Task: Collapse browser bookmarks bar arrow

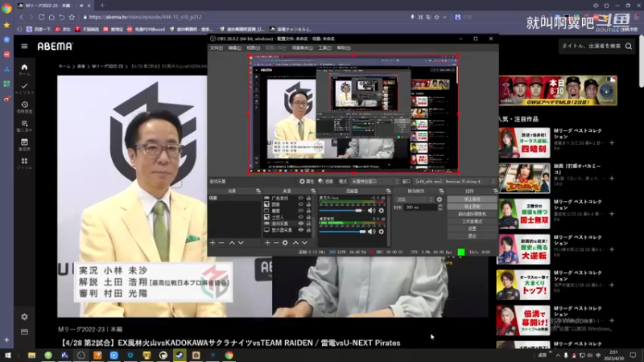Action: click(x=19, y=29)
